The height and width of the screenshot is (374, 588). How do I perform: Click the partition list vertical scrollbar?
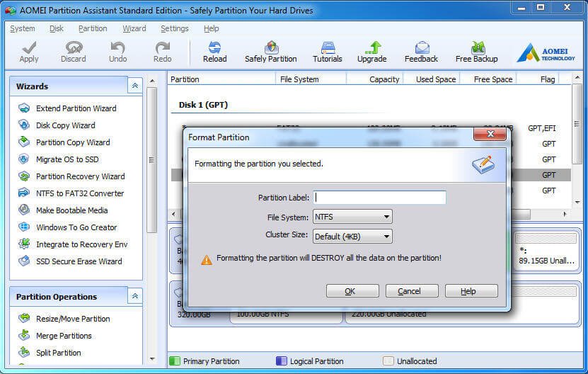(577, 124)
